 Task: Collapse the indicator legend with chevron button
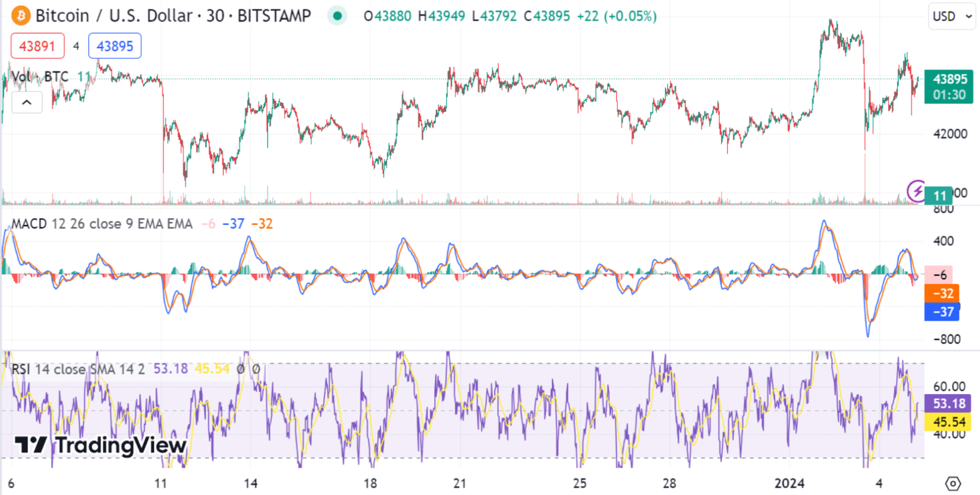pos(27,102)
